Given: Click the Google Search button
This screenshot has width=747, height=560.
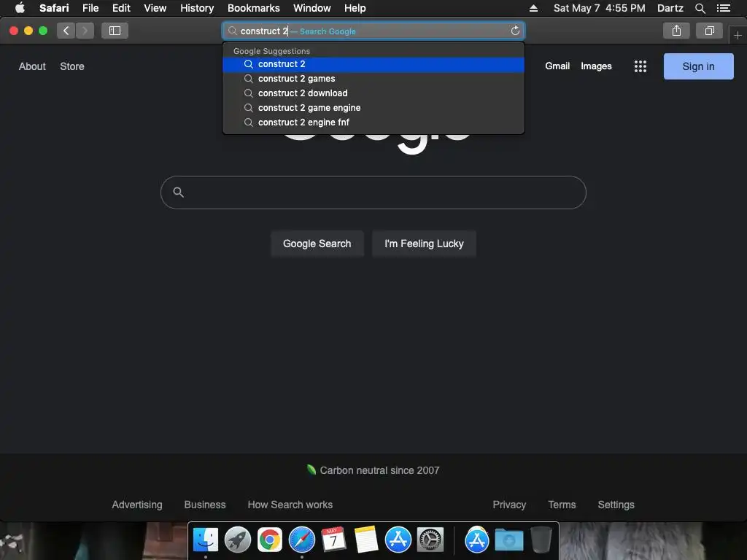Looking at the screenshot, I should click(317, 244).
